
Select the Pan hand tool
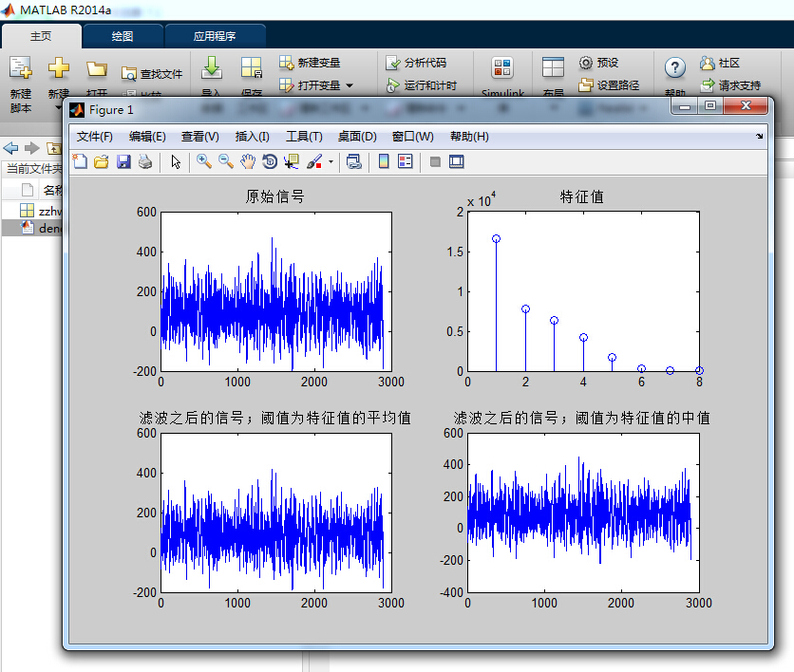click(x=248, y=162)
